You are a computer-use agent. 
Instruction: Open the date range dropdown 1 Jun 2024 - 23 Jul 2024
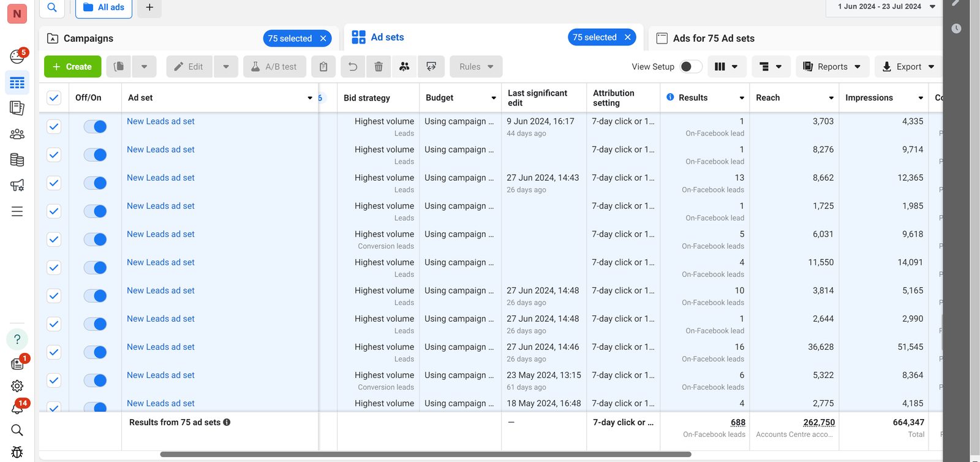click(886, 7)
